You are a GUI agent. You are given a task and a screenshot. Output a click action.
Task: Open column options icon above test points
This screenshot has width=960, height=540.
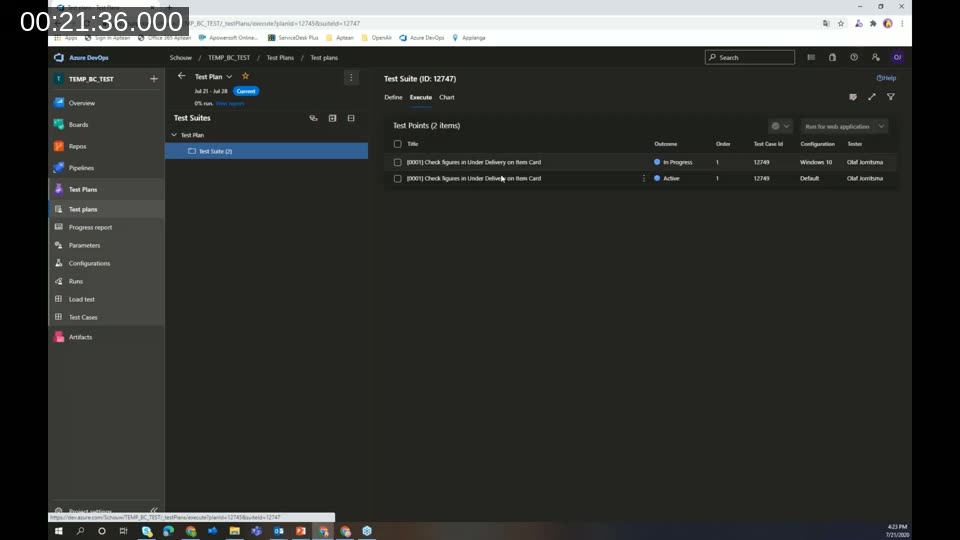[x=853, y=97]
